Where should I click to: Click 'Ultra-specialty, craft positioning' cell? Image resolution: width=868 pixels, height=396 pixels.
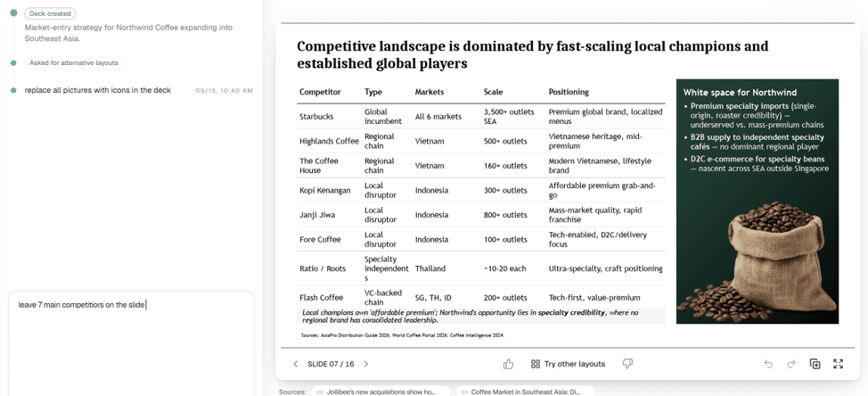[606, 268]
